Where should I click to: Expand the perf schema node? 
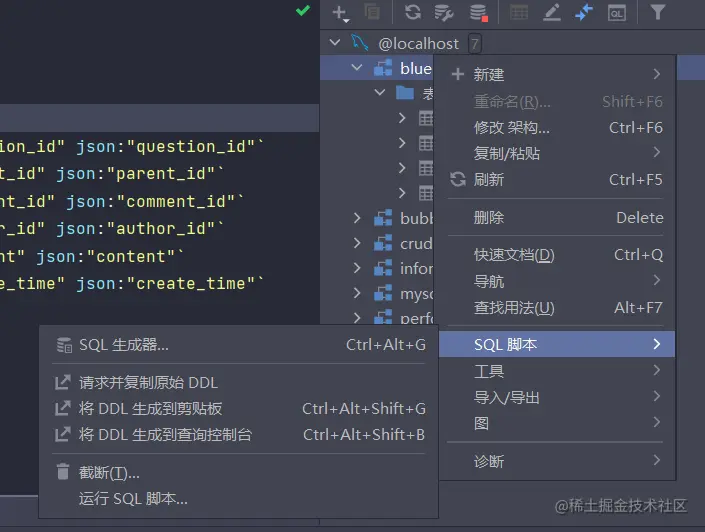pos(357,318)
